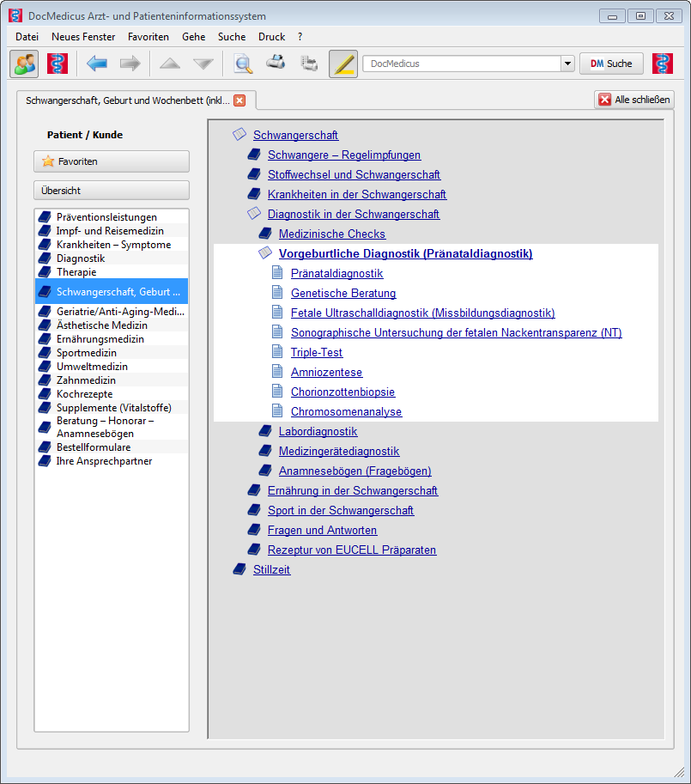691x784 pixels.
Task: Open Fetale Ultraschalldiagnostik (Missbildungsdiagnostik) link
Action: coord(422,313)
